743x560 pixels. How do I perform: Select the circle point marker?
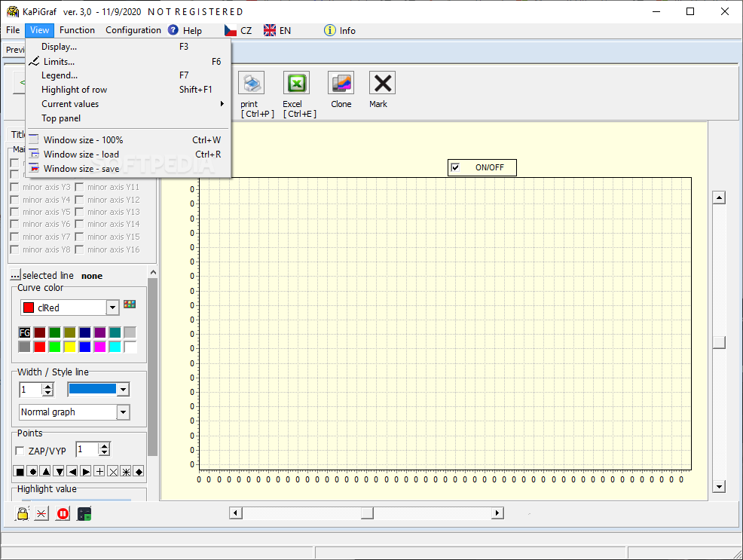[x=32, y=471]
